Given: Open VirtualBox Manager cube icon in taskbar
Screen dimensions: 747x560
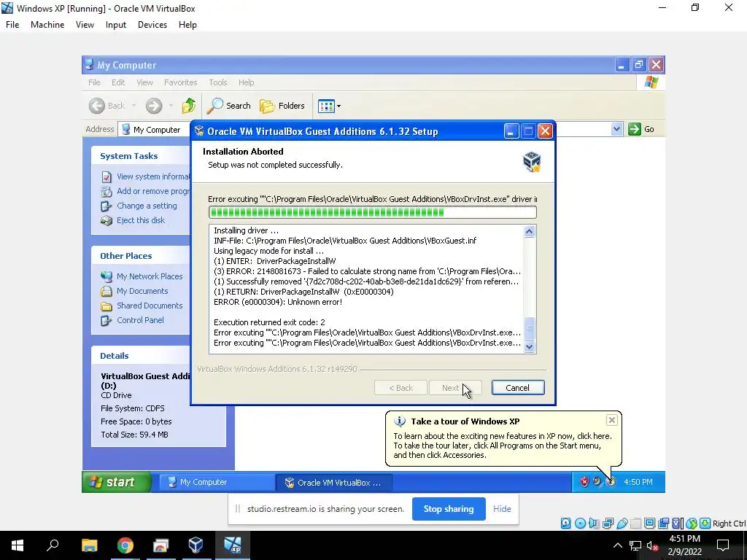Looking at the screenshot, I should click(x=196, y=545).
